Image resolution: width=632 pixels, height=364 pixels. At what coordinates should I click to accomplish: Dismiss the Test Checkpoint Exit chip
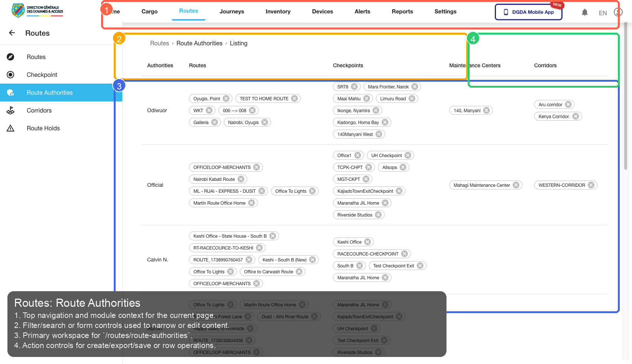(420, 265)
